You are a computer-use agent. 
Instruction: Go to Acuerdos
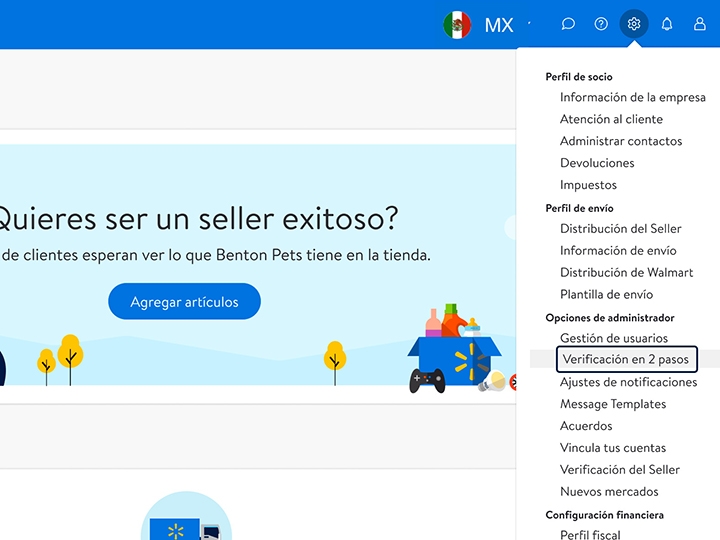tap(586, 426)
